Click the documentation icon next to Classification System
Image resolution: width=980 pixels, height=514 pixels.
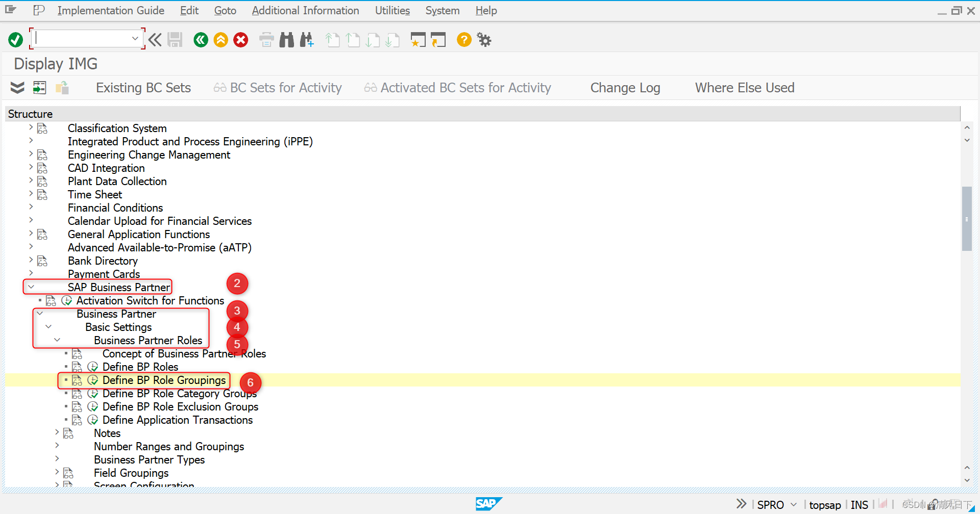pyautogui.click(x=42, y=128)
